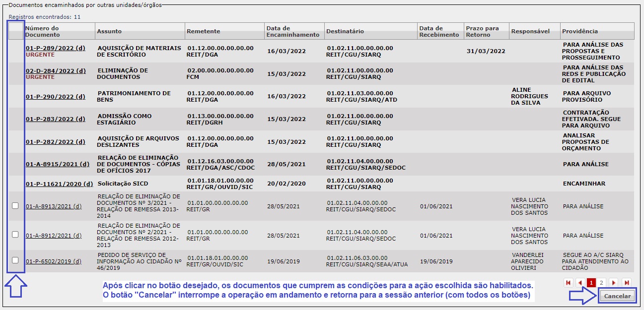Open document link 01-A-8912/2021 (d)
644x310 pixels.
pos(54,236)
